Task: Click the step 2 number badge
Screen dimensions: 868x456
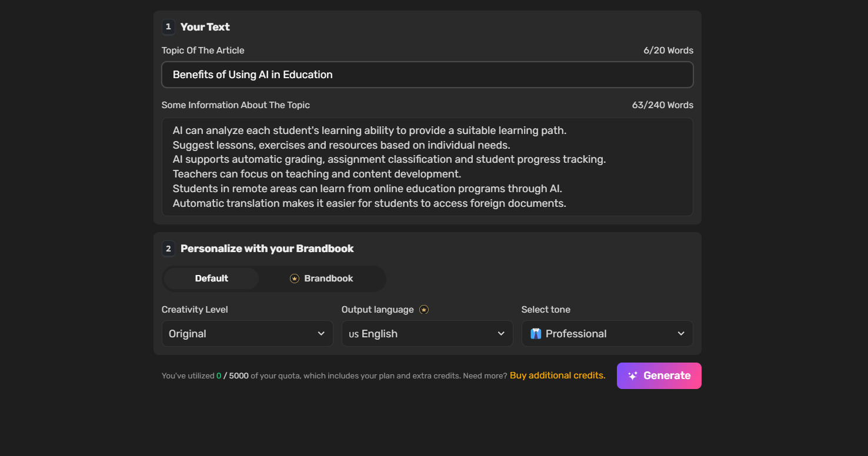Action: pyautogui.click(x=168, y=249)
